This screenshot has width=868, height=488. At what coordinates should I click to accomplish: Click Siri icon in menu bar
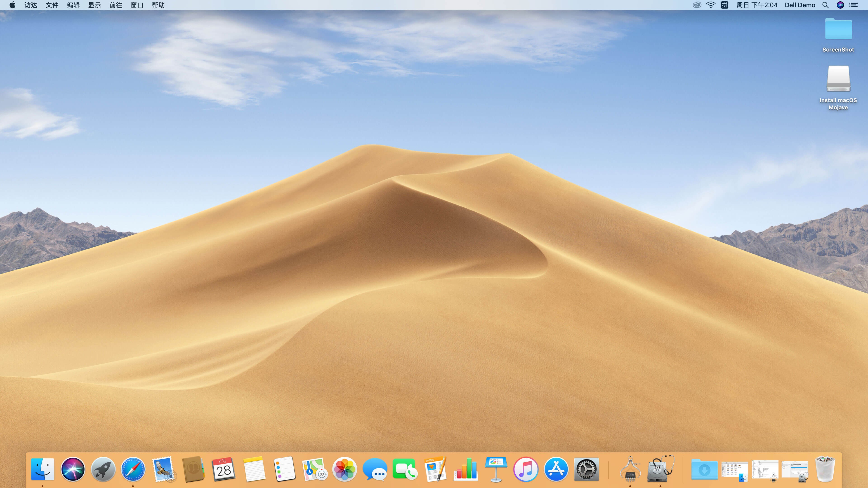pyautogui.click(x=840, y=5)
